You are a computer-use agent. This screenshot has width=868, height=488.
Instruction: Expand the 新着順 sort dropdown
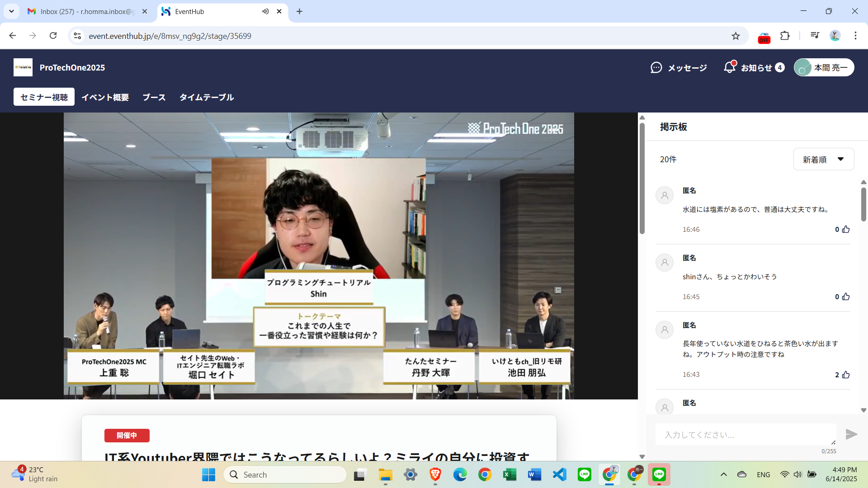[x=823, y=159]
